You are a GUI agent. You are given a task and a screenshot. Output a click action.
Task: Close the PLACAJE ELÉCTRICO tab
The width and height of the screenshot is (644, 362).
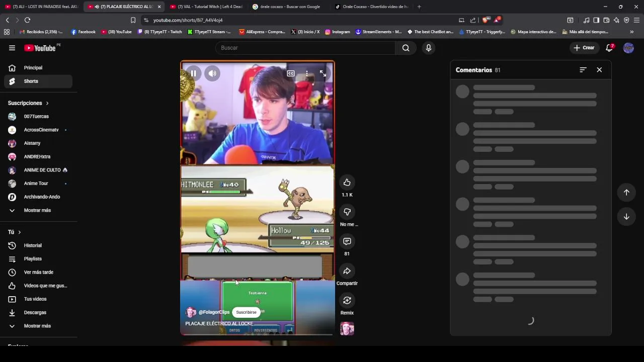point(159,7)
